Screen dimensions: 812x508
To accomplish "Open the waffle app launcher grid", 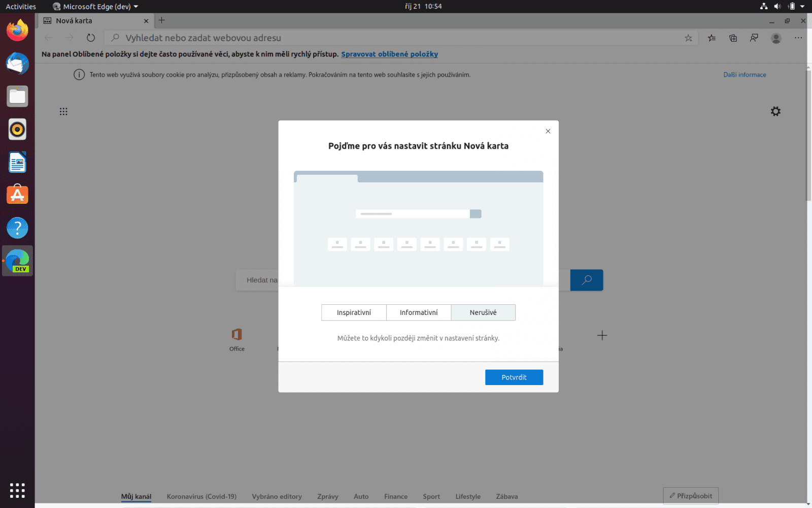I will pos(63,111).
